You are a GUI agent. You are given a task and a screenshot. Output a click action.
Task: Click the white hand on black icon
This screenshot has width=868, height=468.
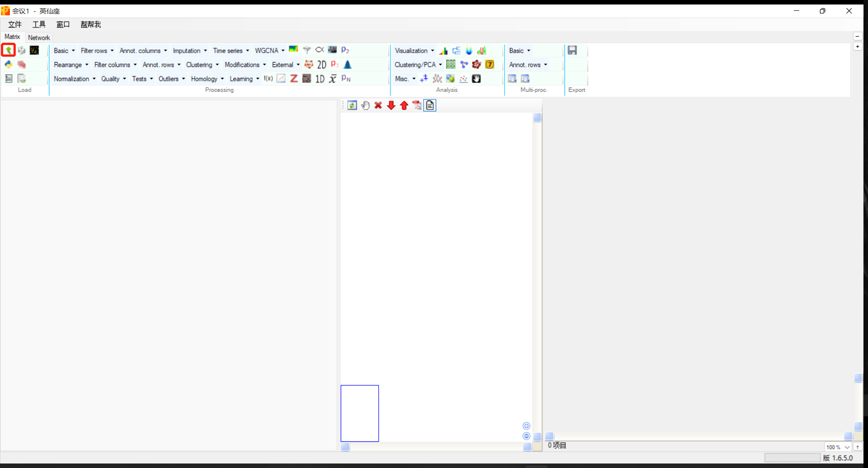(x=476, y=79)
